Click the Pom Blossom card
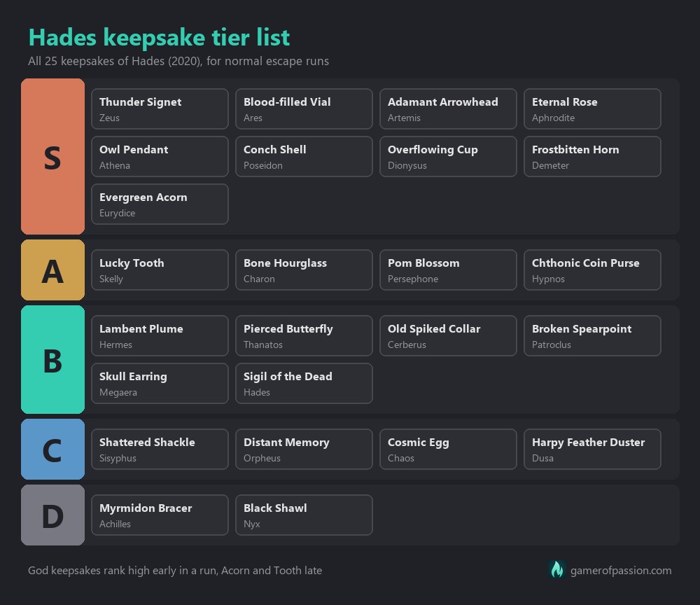Image resolution: width=700 pixels, height=605 pixels. click(448, 270)
